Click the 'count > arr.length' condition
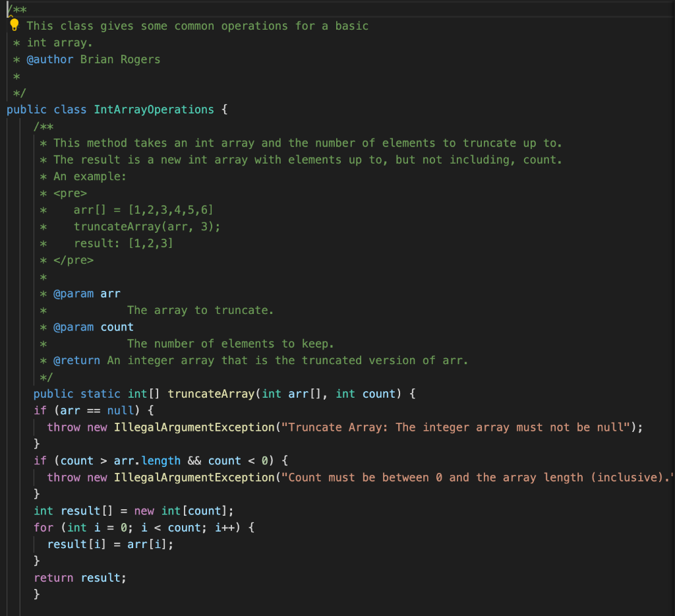This screenshot has height=616, width=675. point(121,461)
